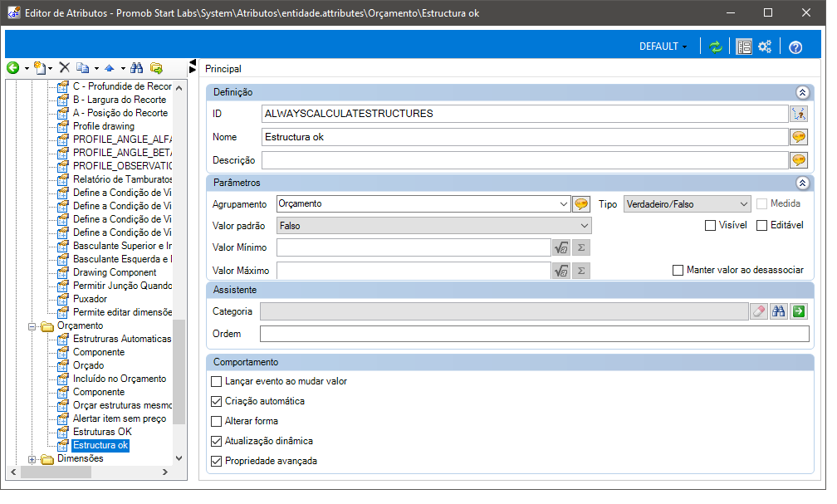Select Alertar item sem preço item

(x=120, y=418)
